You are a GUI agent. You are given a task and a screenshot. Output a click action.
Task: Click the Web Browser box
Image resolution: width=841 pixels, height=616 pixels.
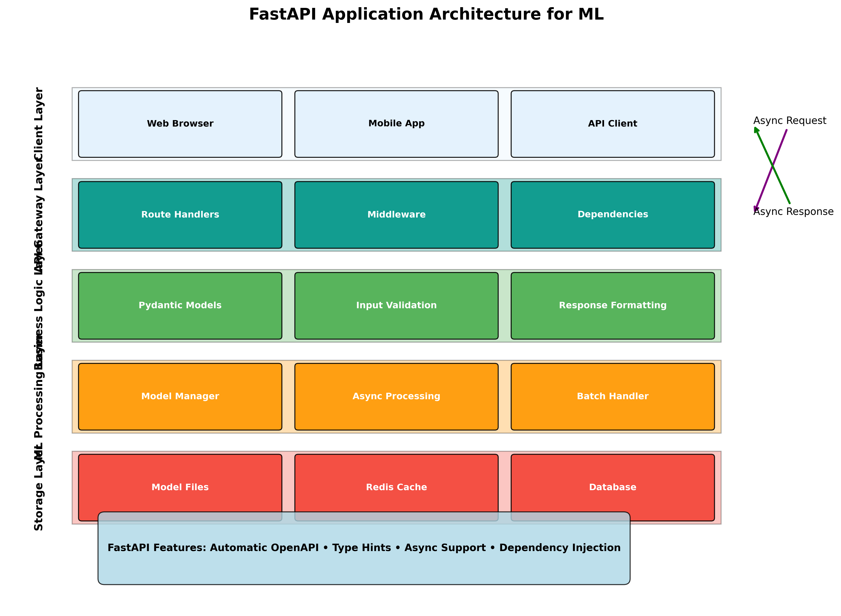tap(180, 124)
